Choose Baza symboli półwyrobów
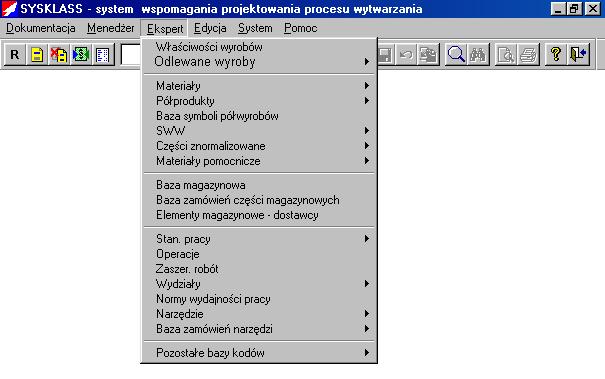The image size is (605, 379). 259,116
